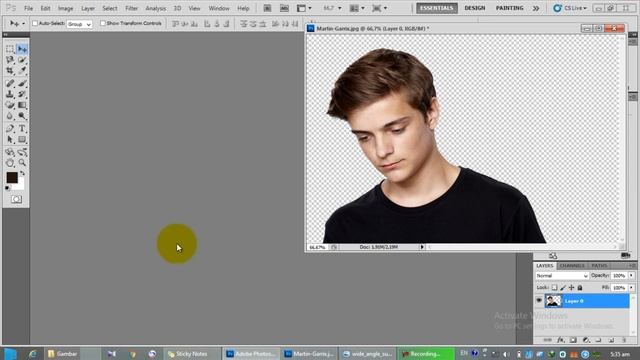Switch to the Design workspace
The image size is (640, 360).
(475, 8)
